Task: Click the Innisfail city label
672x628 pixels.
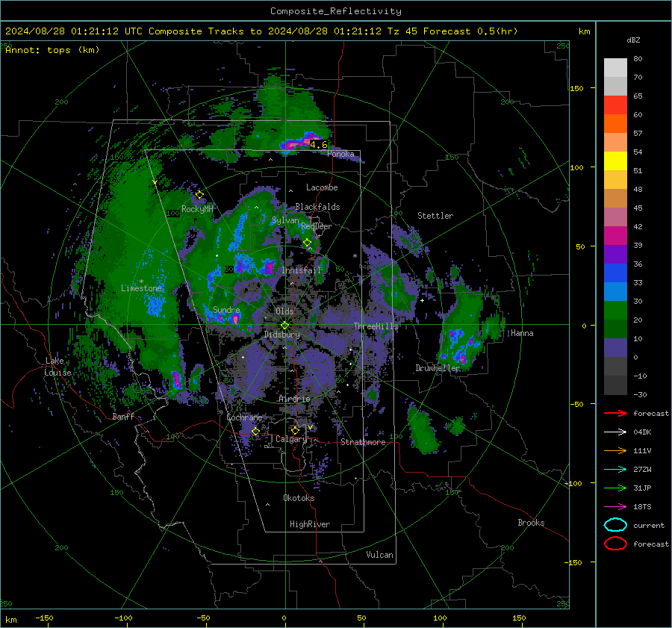Action: 302,270
